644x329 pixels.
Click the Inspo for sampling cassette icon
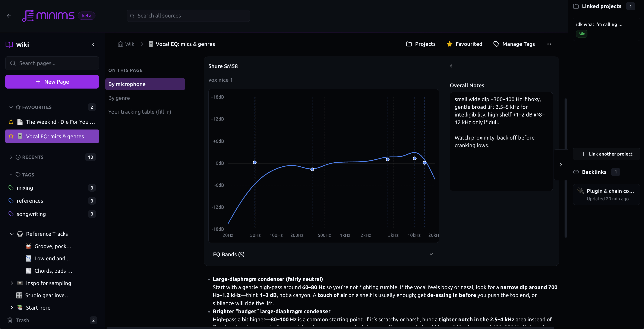pos(20,283)
